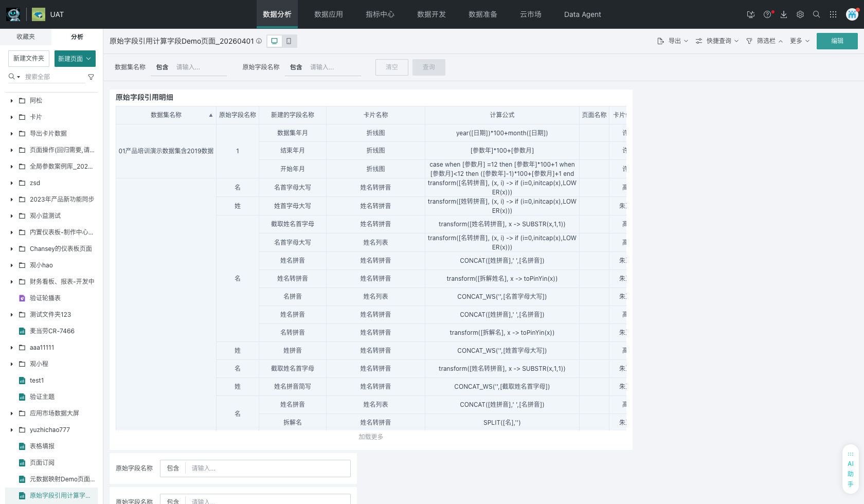Click the sidebar filter funnel icon
This screenshot has height=504, width=864.
[x=91, y=77]
